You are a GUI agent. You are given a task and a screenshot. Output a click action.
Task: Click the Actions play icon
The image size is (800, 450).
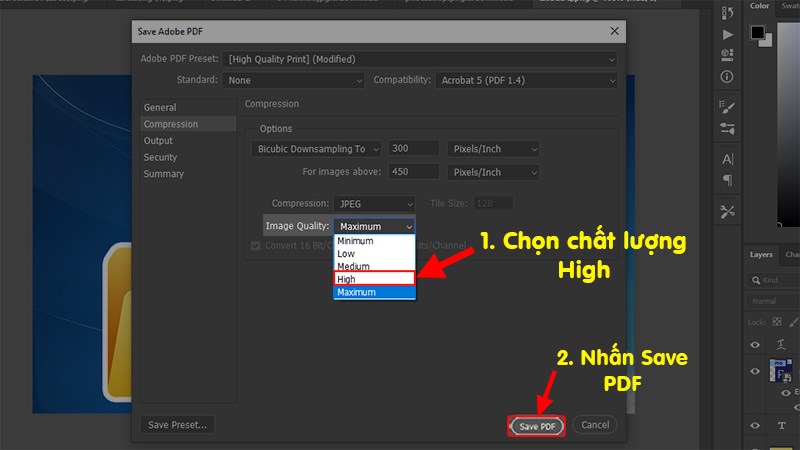click(727, 34)
